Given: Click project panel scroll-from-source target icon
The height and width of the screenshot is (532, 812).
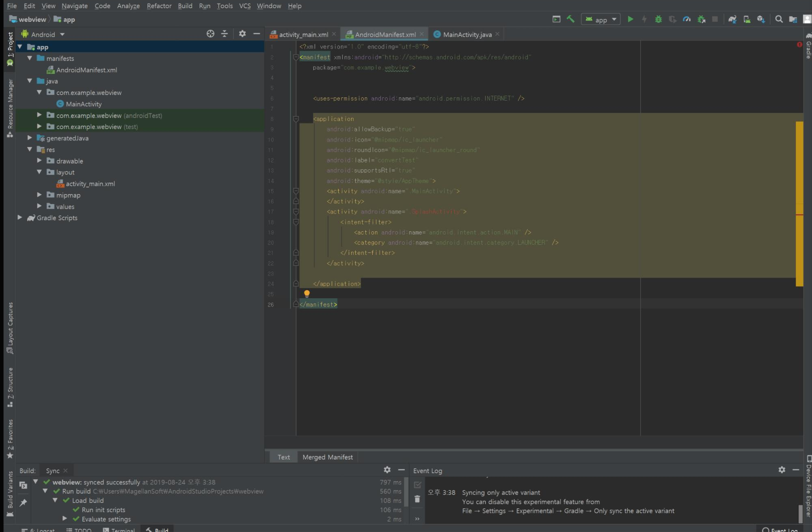Looking at the screenshot, I should point(210,34).
